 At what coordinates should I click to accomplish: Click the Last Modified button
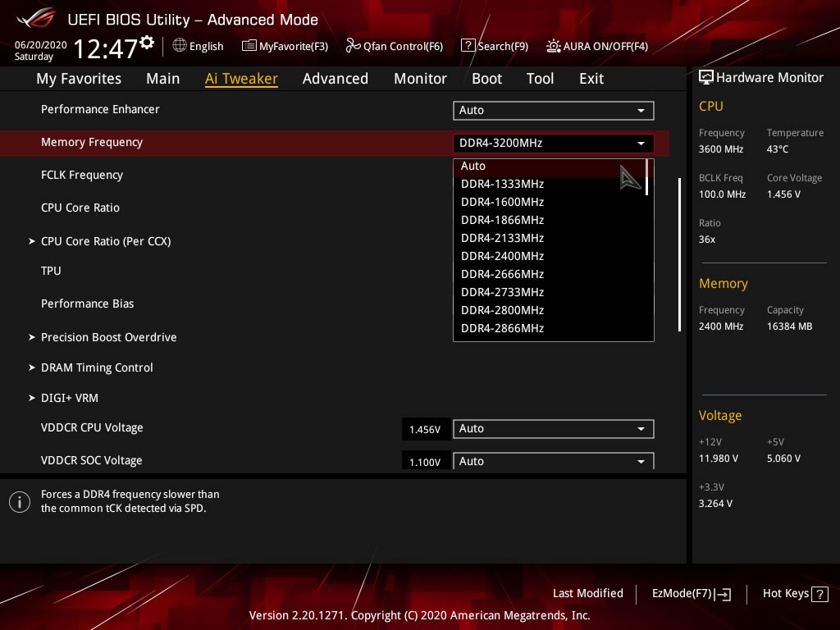coord(587,593)
